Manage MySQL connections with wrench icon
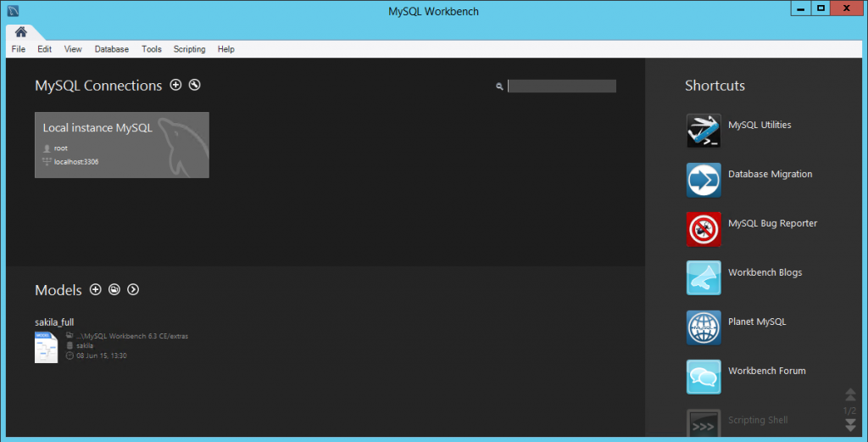This screenshot has width=868, height=442. click(x=194, y=85)
